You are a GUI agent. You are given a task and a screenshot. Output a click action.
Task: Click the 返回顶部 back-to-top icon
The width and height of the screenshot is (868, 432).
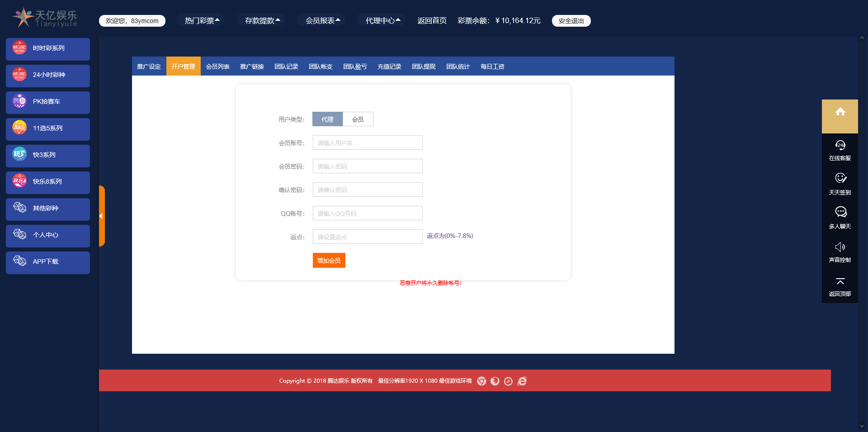click(840, 281)
